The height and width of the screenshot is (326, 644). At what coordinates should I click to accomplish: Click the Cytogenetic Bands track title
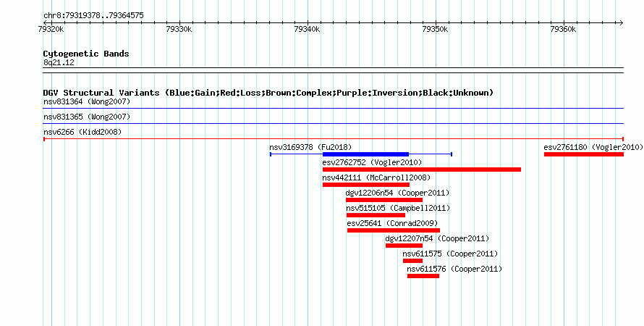[86, 54]
